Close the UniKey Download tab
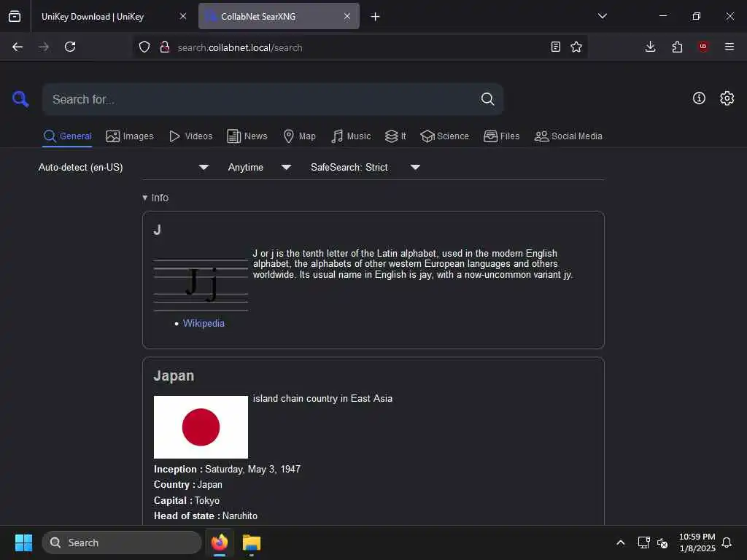 pos(183,16)
